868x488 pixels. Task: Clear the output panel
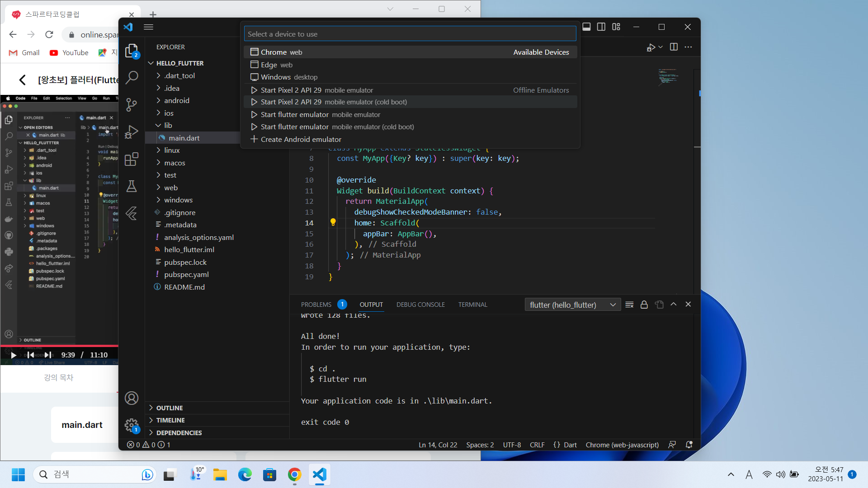(629, 305)
